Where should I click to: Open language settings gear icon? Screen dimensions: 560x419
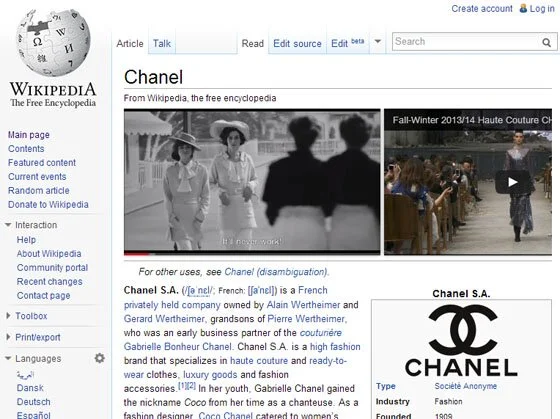pyautogui.click(x=100, y=358)
